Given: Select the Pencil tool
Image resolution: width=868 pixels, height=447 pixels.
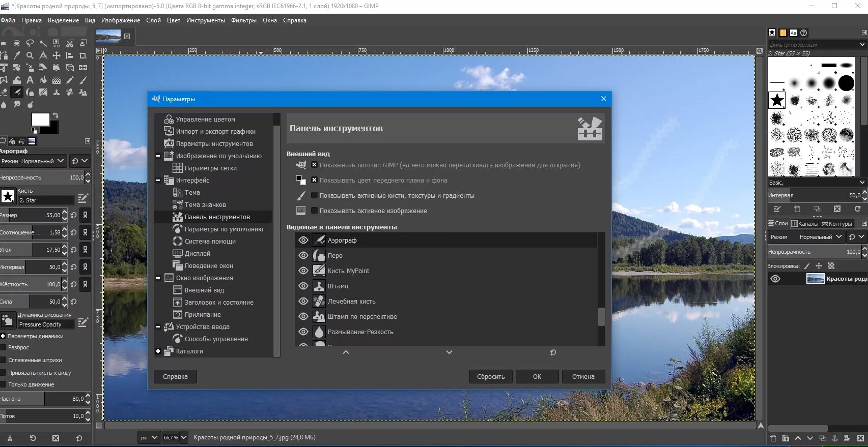Looking at the screenshot, I should pyautogui.click(x=70, y=80).
